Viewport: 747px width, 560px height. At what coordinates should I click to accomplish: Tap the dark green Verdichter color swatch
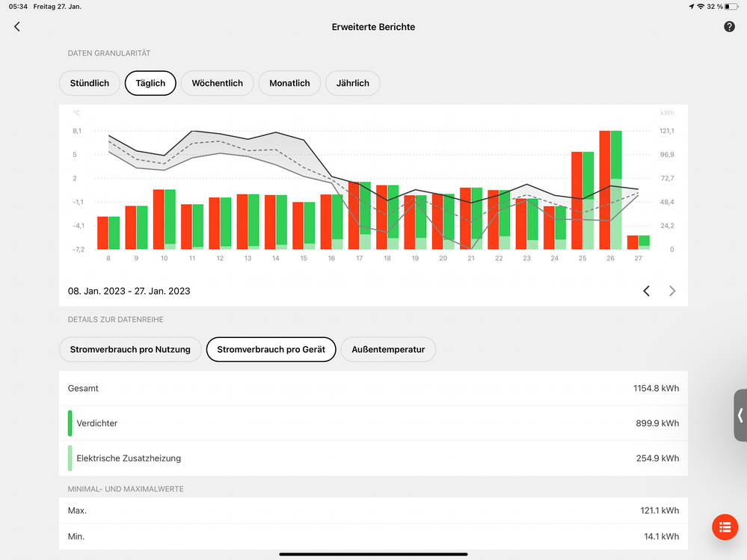70,423
